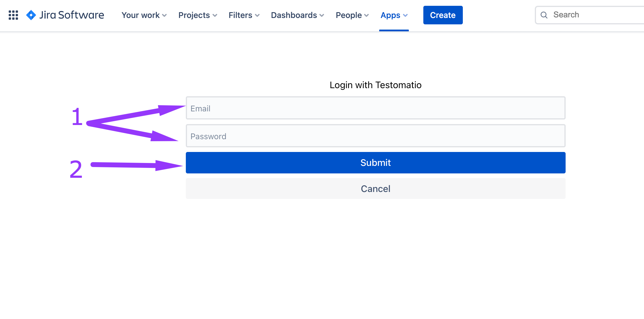Click the Jira Software home text

(72, 15)
